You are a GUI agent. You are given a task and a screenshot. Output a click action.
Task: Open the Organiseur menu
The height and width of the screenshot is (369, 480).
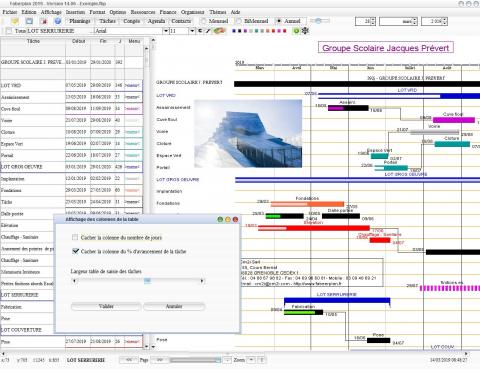(193, 12)
